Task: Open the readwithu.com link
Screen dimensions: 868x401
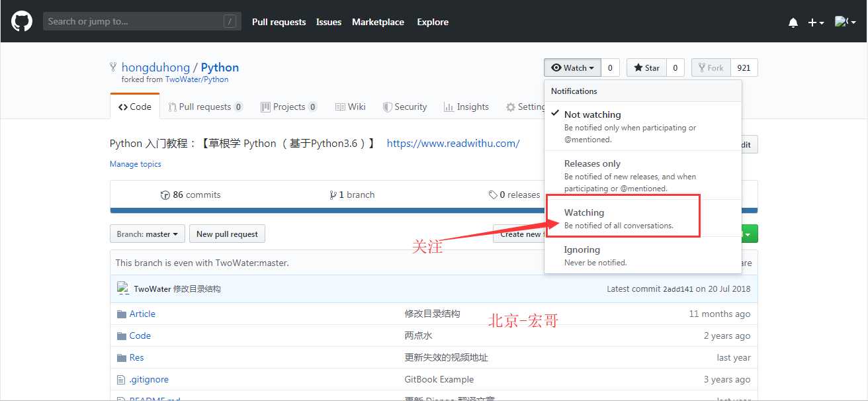Action: coord(453,143)
